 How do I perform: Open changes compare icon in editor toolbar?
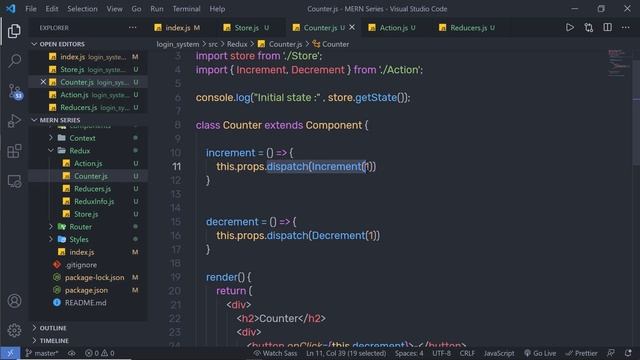pos(589,27)
